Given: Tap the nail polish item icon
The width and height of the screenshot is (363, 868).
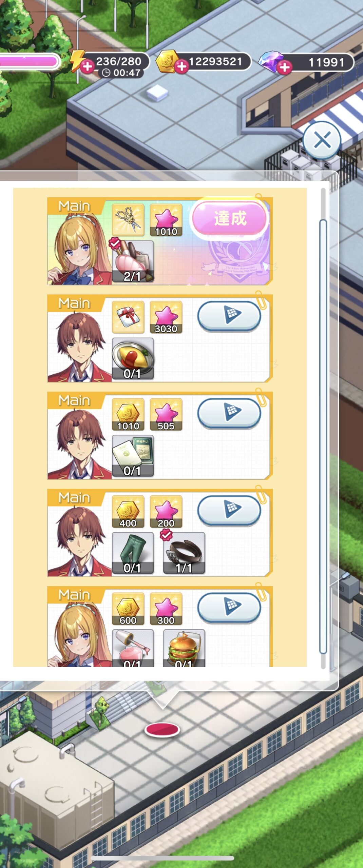Looking at the screenshot, I should (133, 648).
